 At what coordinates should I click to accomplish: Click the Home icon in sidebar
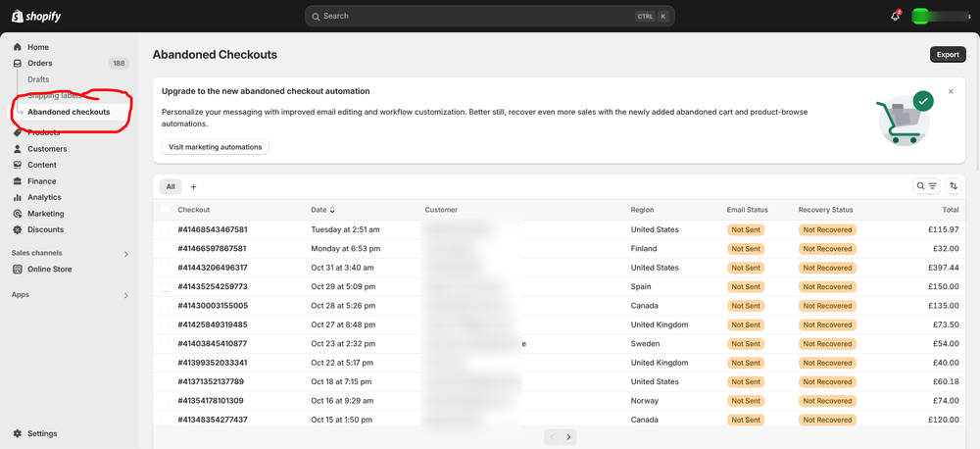coord(18,47)
